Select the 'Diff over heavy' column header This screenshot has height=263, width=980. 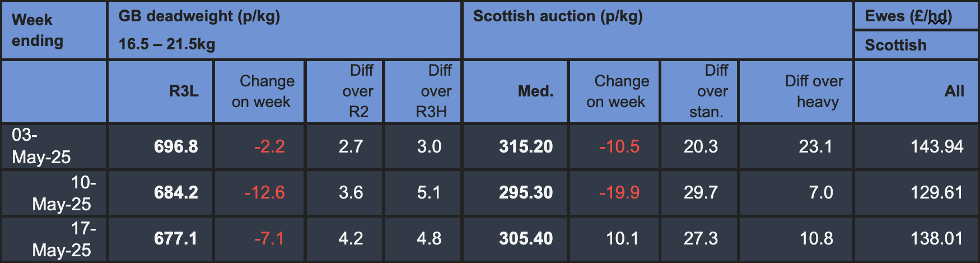(x=796, y=91)
